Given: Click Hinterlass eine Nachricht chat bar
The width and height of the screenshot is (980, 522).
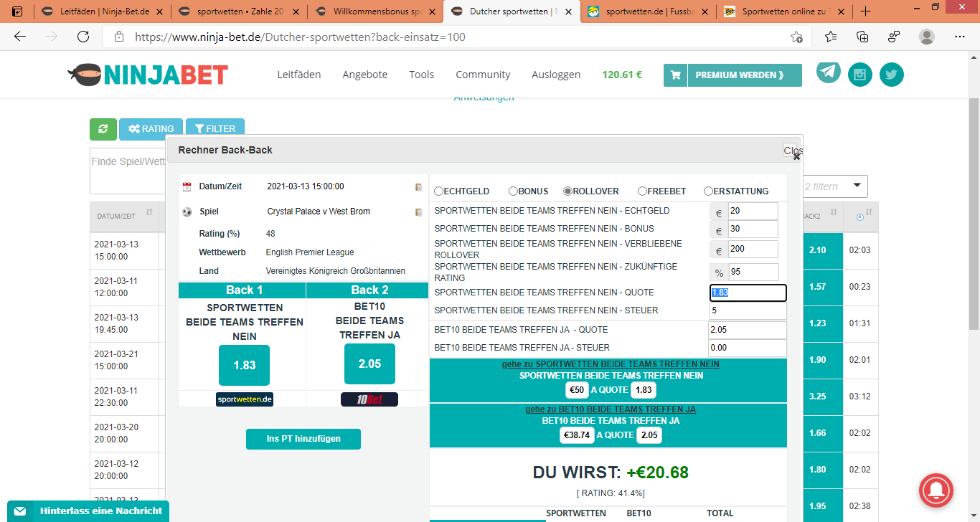Looking at the screenshot, I should tap(88, 511).
